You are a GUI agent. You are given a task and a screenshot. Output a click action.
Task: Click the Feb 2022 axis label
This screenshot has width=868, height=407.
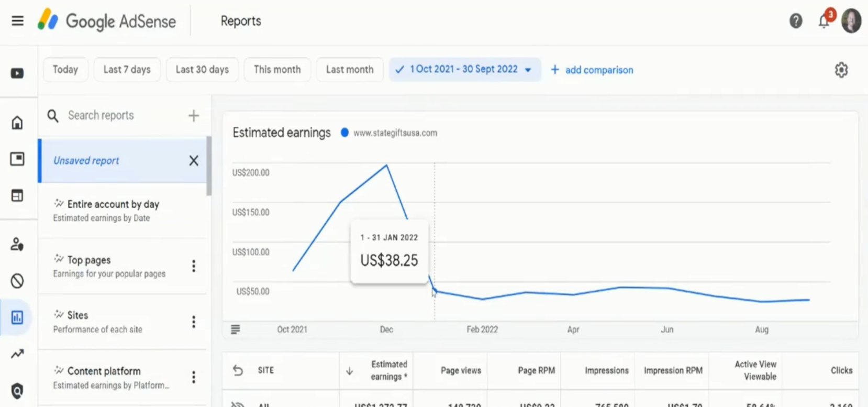point(482,329)
